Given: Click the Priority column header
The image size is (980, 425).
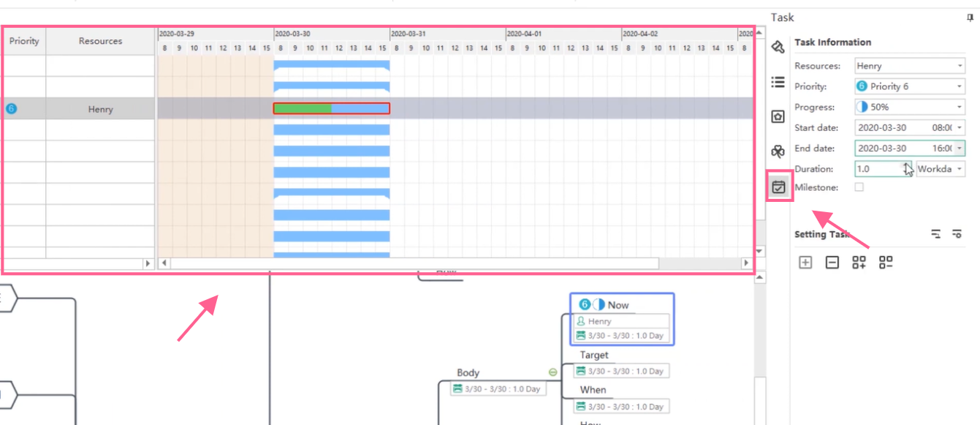Looking at the screenshot, I should click(x=24, y=41).
